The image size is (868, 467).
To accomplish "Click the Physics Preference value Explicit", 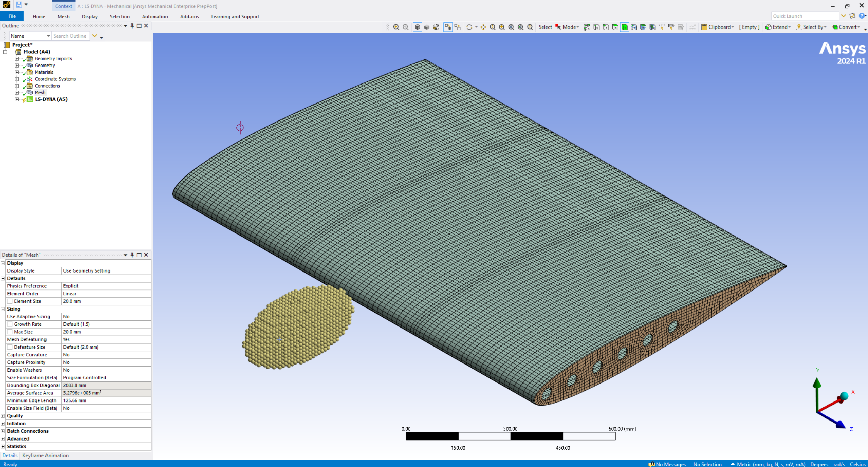I will click(106, 286).
